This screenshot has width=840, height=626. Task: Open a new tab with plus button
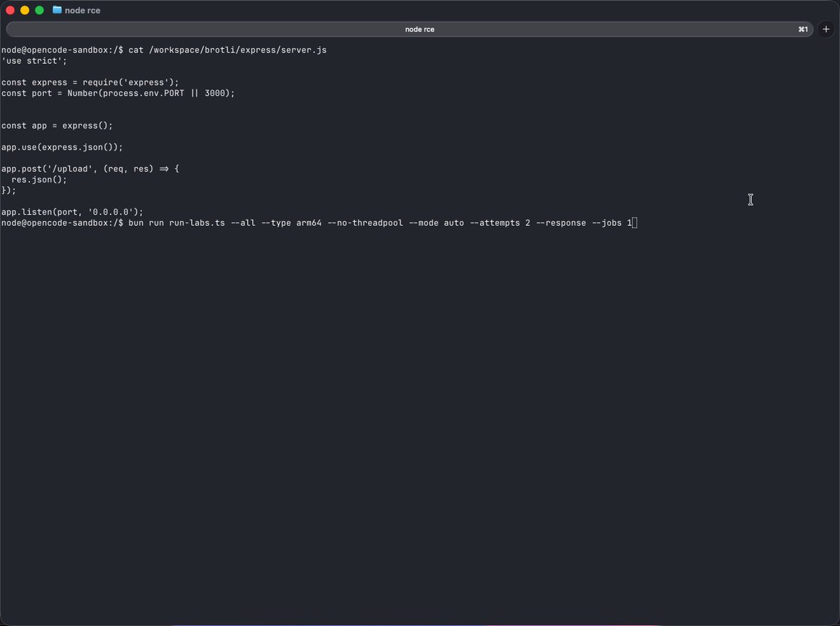(826, 29)
